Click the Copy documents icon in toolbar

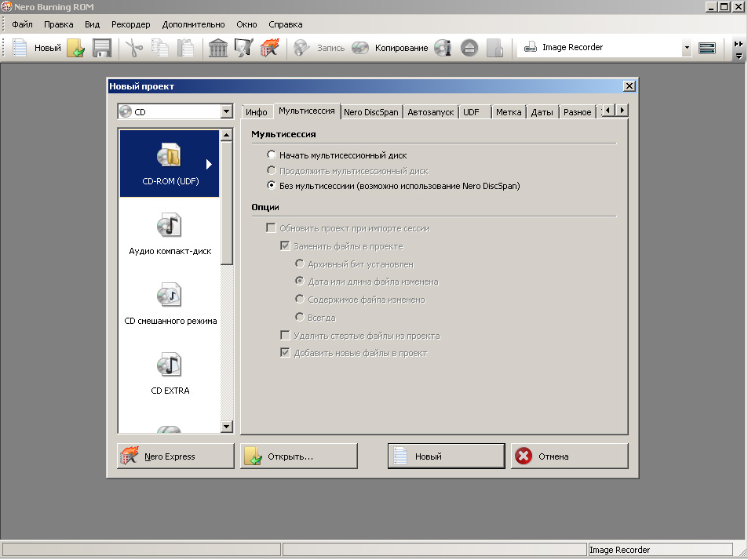pyautogui.click(x=160, y=48)
